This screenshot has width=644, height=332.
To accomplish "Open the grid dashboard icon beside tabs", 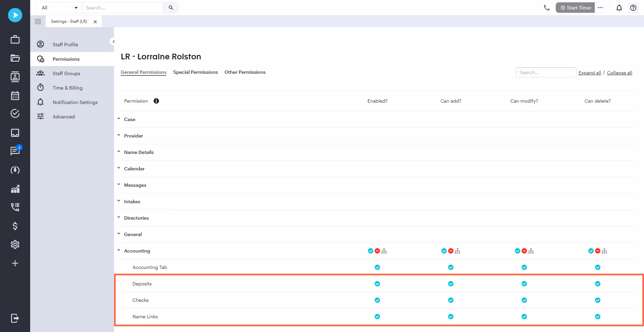I will pos(38,21).
